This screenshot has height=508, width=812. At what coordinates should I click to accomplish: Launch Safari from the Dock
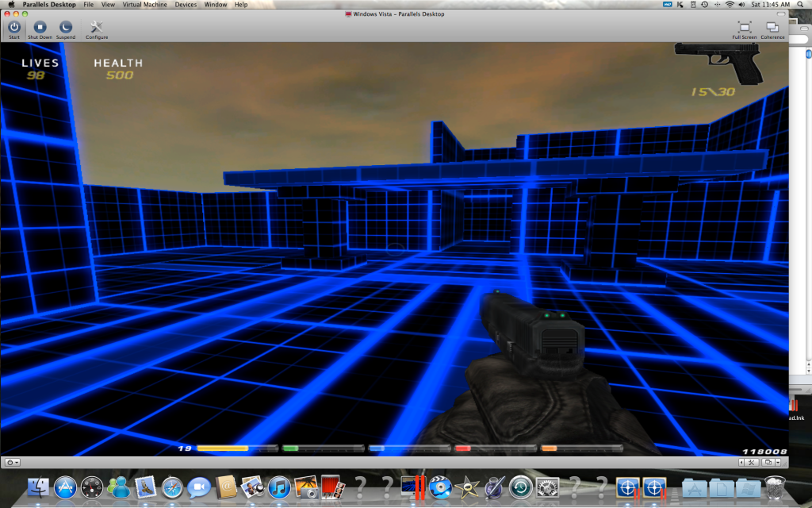click(x=172, y=487)
